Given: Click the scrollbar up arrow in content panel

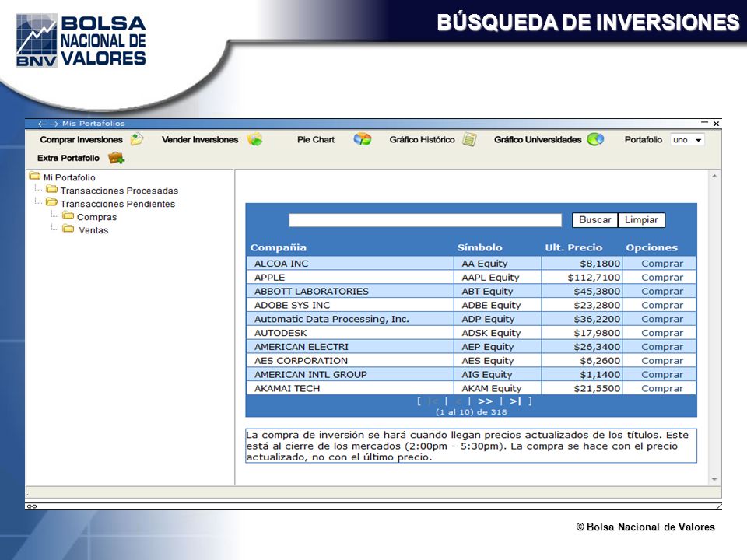Looking at the screenshot, I should 714,177.
